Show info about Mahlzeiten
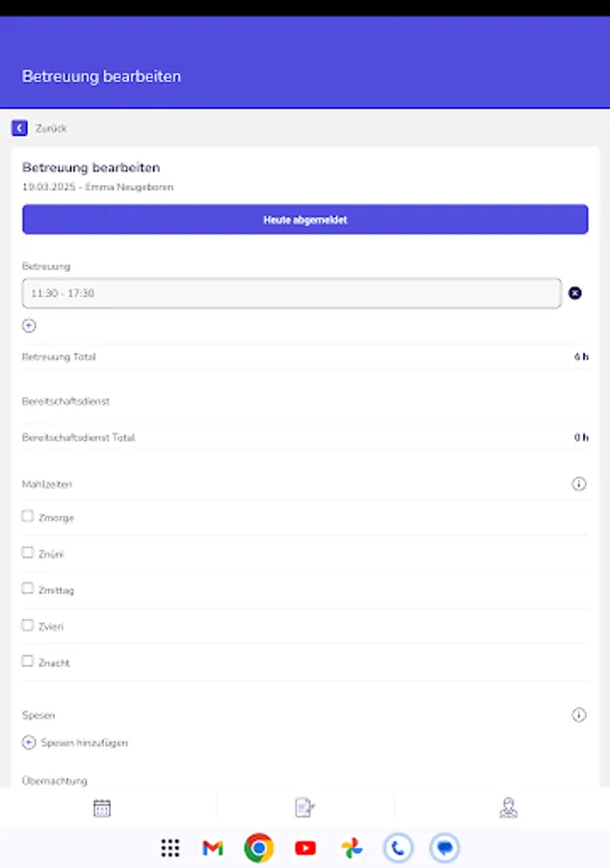 coord(579,483)
